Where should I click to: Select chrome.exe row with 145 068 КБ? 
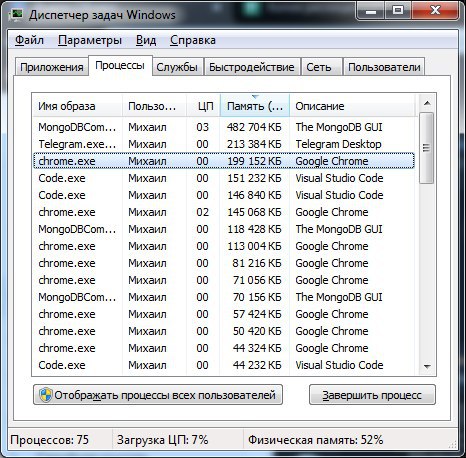coord(224,212)
